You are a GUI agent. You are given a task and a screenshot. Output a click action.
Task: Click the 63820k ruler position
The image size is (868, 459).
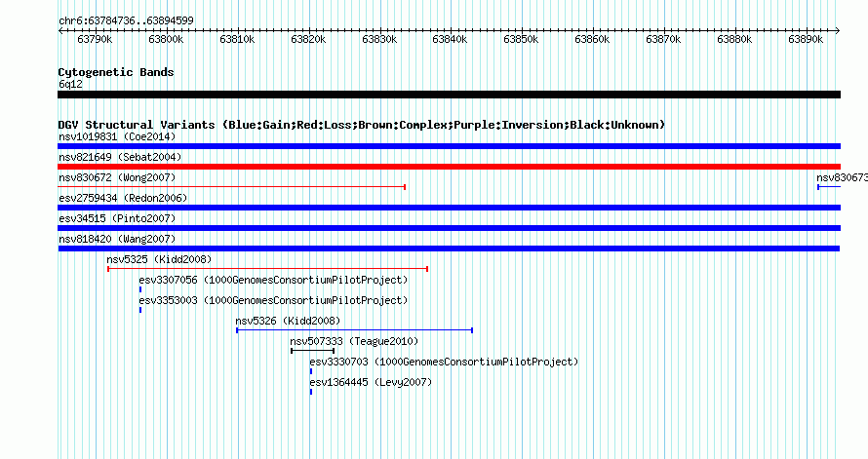pos(308,39)
